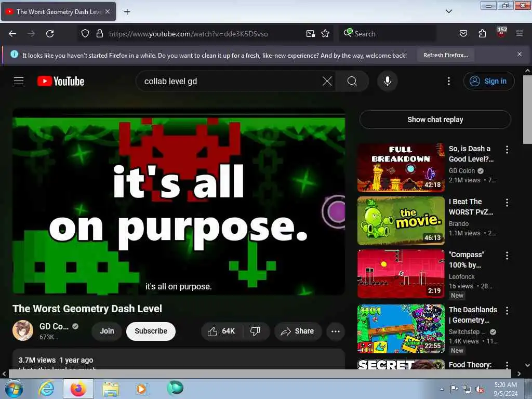This screenshot has width=532, height=399.
Task: Like the video with thumbs up
Action: (221, 331)
